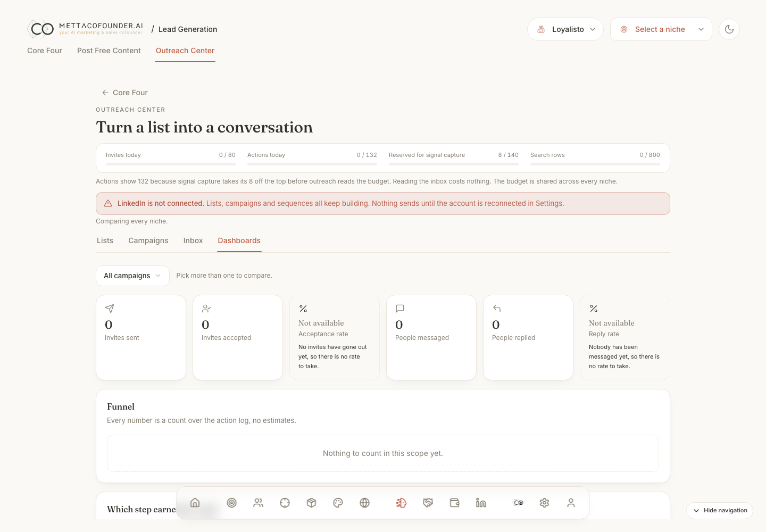
Task: Select the Dashboards tab
Action: coord(239,240)
